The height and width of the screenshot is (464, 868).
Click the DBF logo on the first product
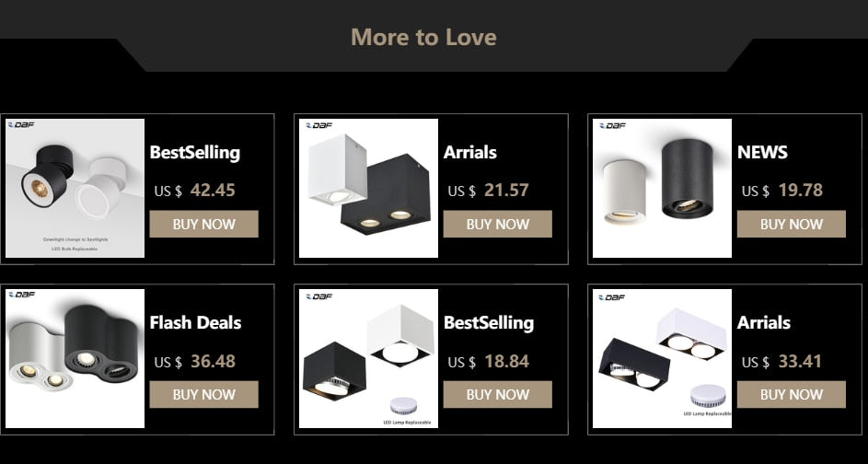[x=21, y=125]
